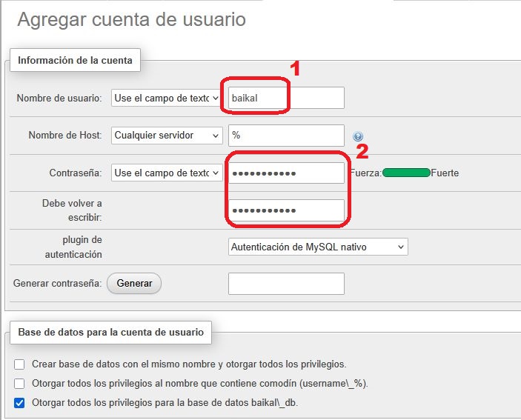Click the 'Debe volver a escribir' password field
This screenshot has width=521, height=420.
(x=285, y=210)
